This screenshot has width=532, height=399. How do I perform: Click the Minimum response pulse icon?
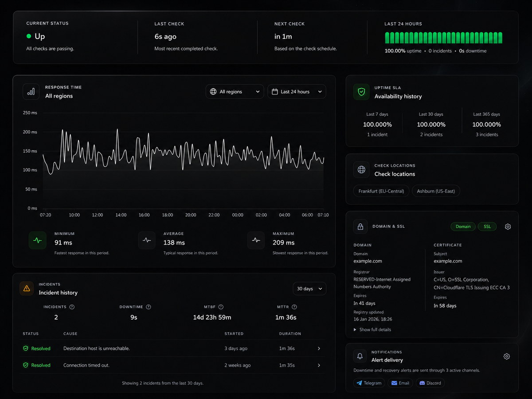coord(38,240)
